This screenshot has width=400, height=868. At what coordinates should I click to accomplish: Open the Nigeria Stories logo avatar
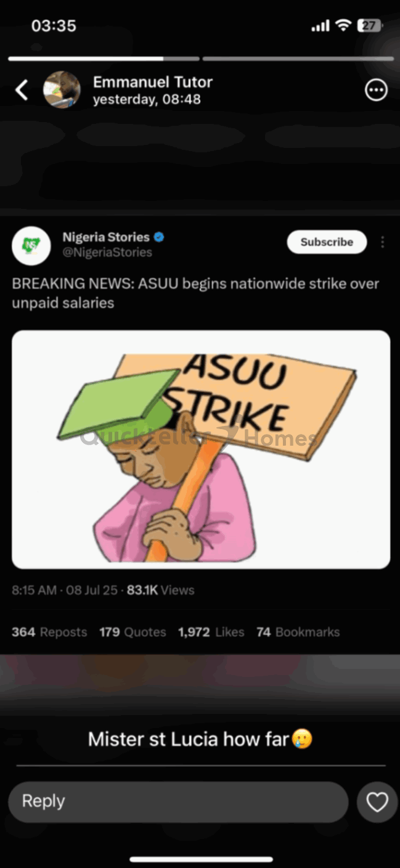31,245
